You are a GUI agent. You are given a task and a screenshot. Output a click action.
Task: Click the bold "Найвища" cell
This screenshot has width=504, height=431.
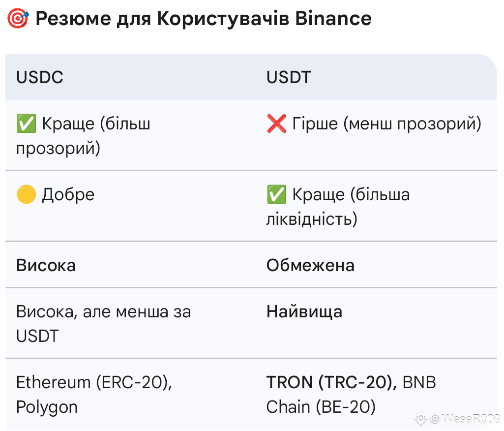click(304, 312)
